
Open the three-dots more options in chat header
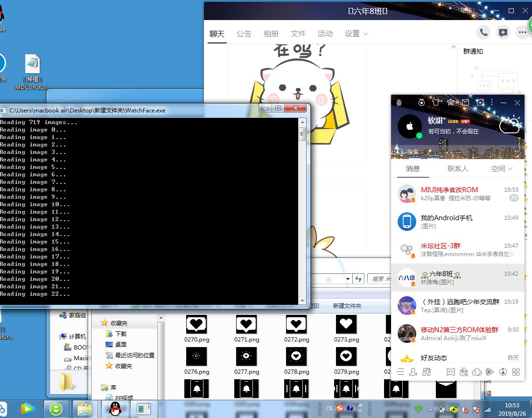pyautogui.click(x=522, y=32)
